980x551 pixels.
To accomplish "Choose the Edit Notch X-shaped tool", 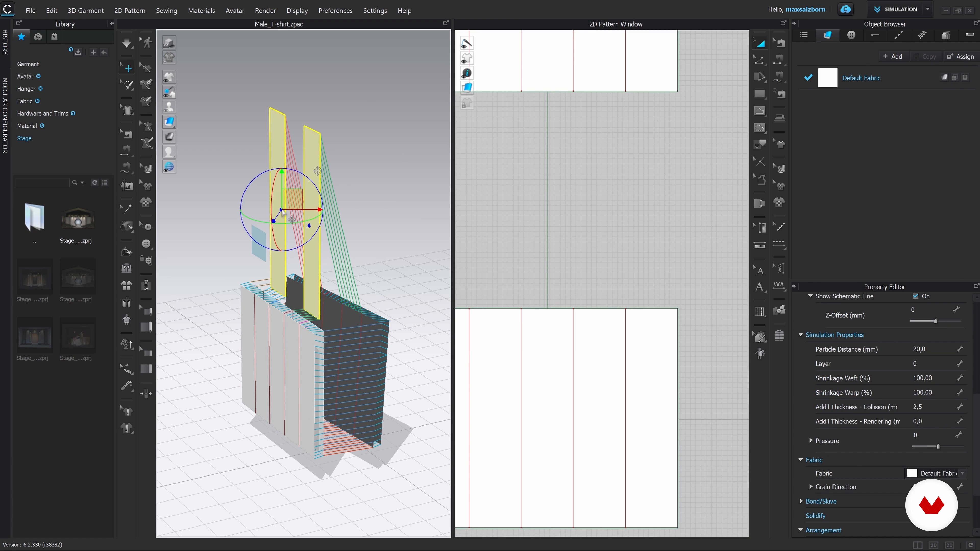I will point(760,162).
